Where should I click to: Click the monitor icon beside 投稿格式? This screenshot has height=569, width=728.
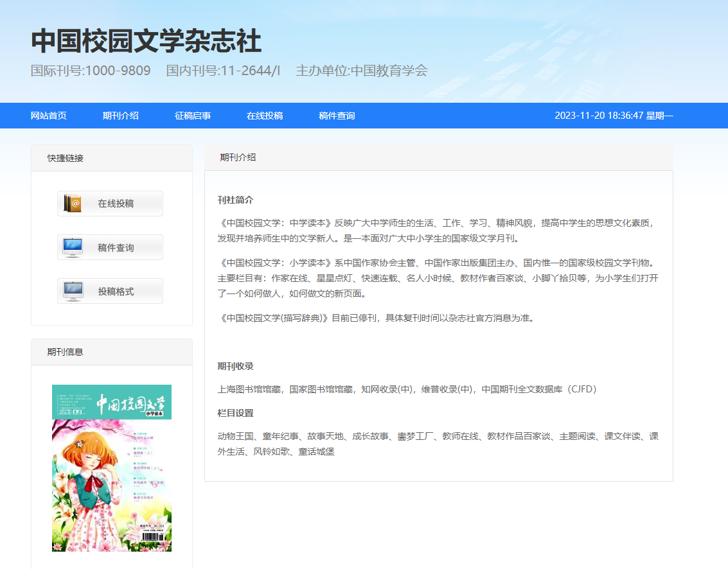coord(73,291)
